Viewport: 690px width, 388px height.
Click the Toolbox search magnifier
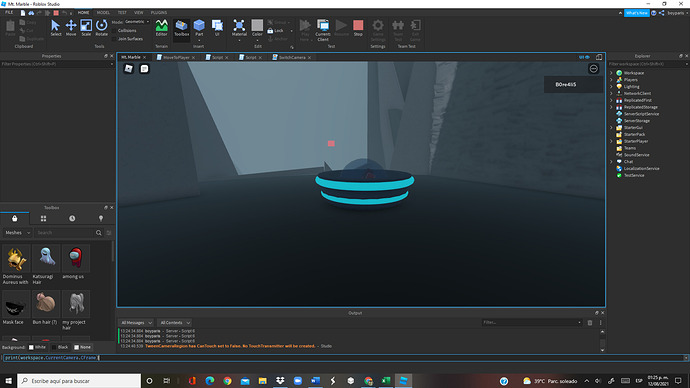click(x=99, y=233)
